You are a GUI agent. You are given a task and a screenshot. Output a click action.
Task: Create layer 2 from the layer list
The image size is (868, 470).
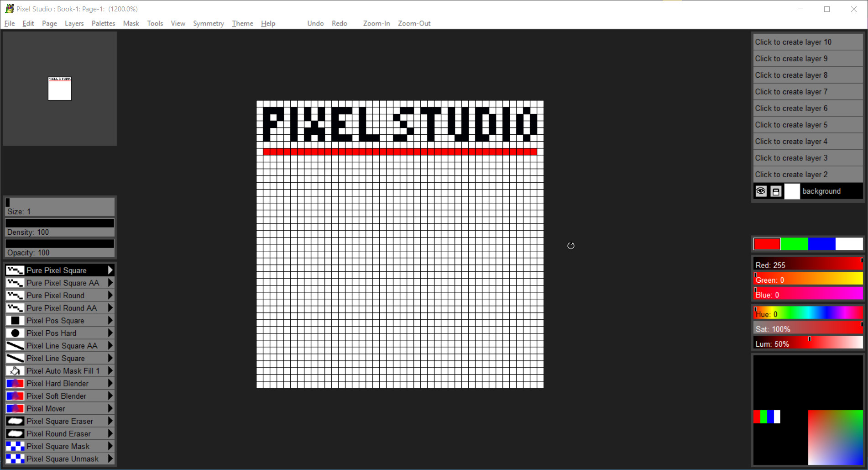808,174
